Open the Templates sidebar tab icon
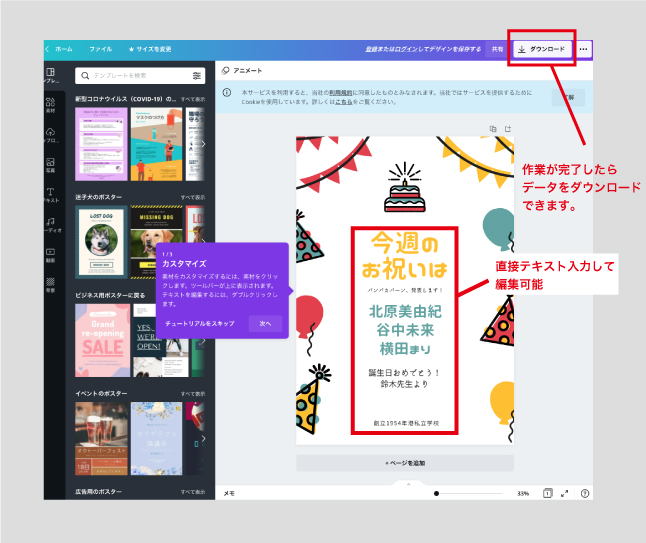 pyautogui.click(x=50, y=73)
